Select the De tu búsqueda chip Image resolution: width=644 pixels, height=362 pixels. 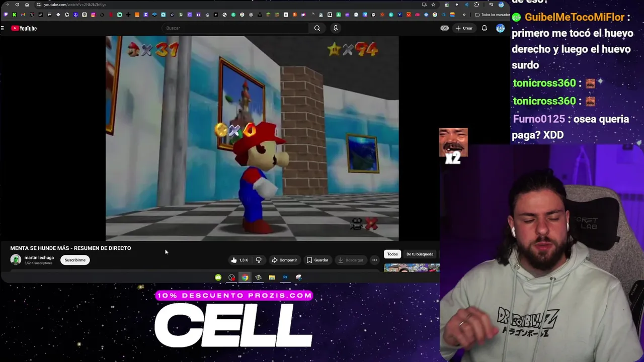[420, 254]
